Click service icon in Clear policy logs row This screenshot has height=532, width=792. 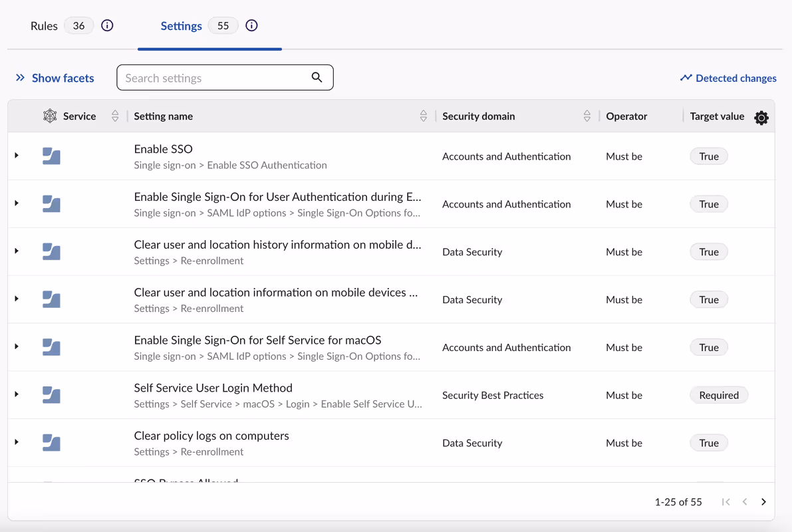51,443
